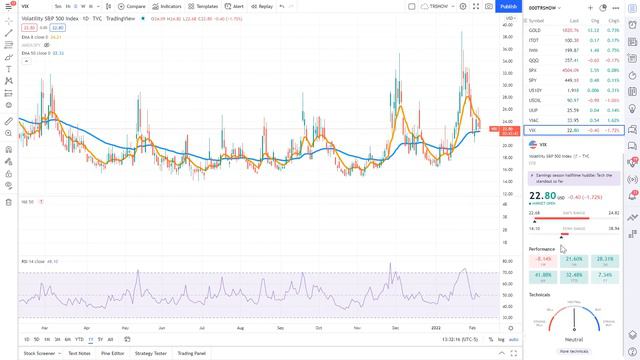
Task: Open chart settings gear in top toolbar
Action: 463,7
